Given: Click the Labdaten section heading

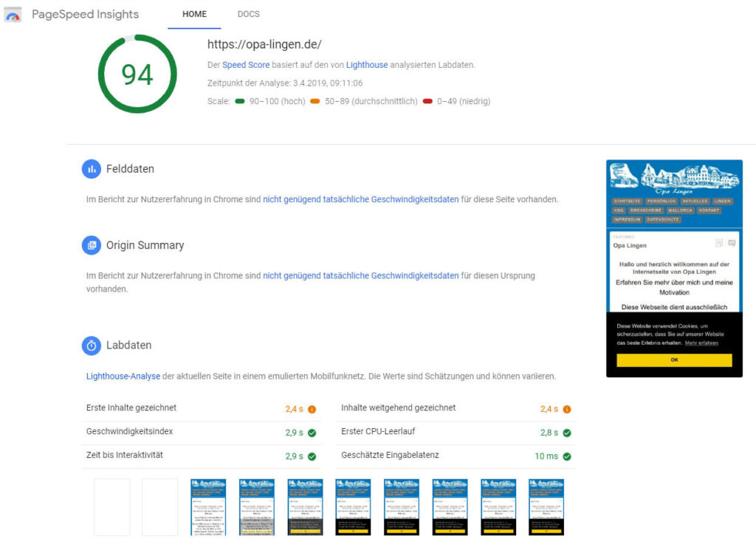Looking at the screenshot, I should point(128,346).
